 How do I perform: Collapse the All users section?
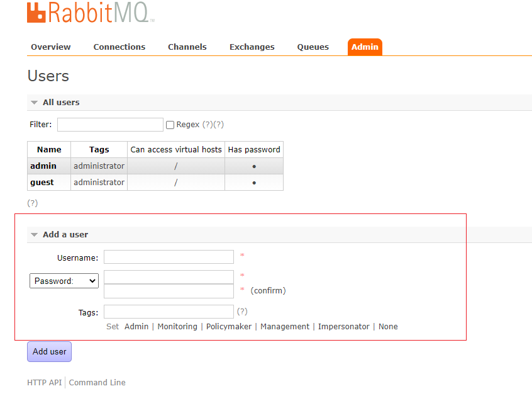61,102
